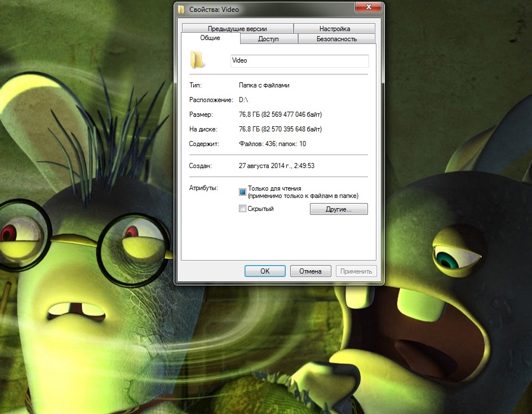Click the Расположение: label

211,100
